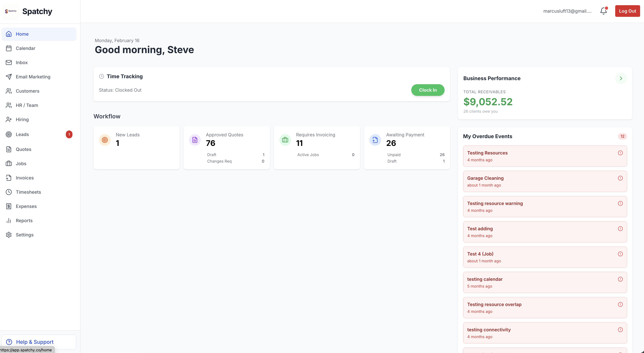
Task: Click the Unpaid row in Awaiting Payment
Action: pyautogui.click(x=416, y=155)
